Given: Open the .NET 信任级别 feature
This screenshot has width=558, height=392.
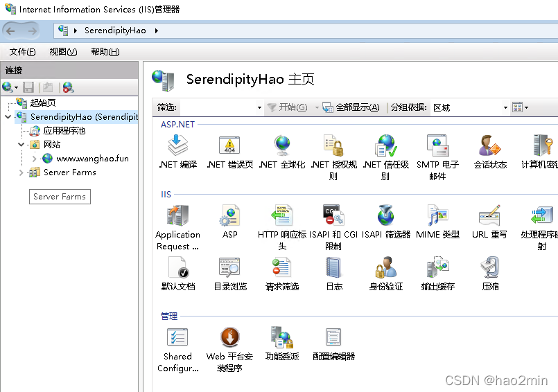Looking at the screenshot, I should point(386,157).
